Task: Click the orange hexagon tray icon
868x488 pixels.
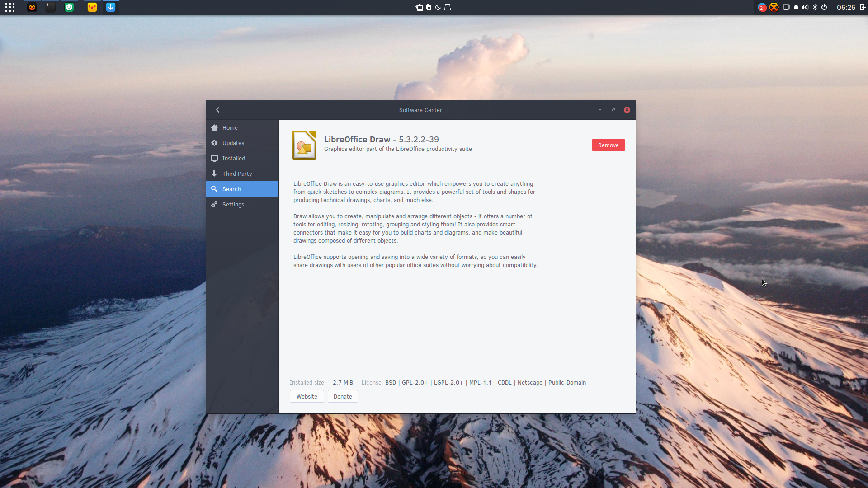Action: click(774, 7)
